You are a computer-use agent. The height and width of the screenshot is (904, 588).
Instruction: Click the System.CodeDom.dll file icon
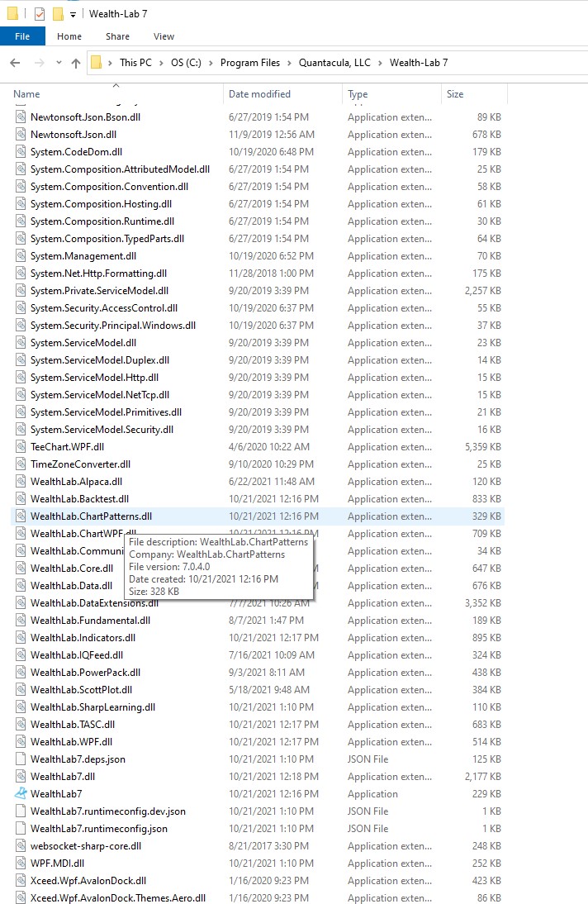[x=21, y=151]
